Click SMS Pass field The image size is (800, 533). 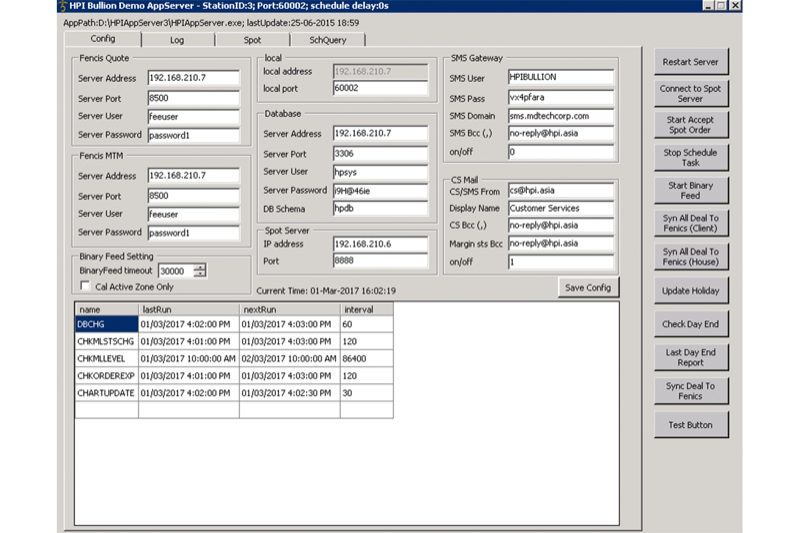pos(561,97)
